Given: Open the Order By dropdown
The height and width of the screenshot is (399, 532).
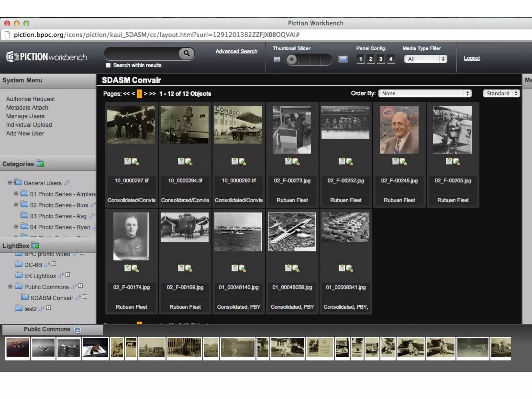Looking at the screenshot, I should [x=425, y=94].
